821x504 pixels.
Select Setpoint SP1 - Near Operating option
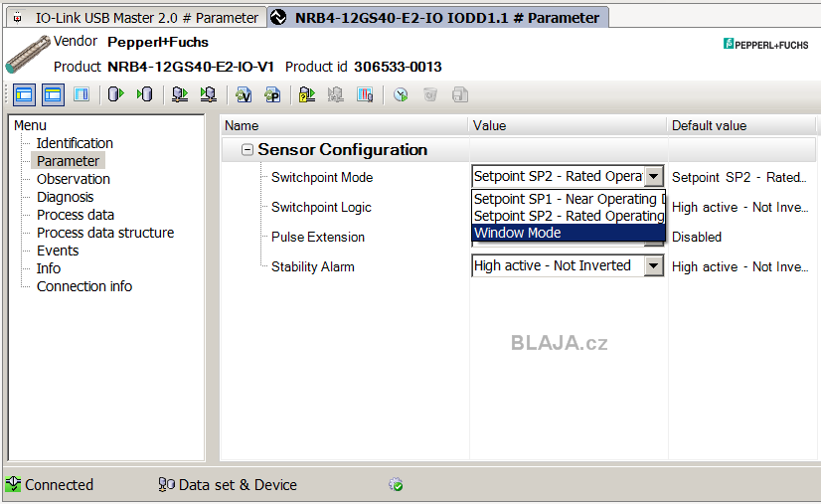click(569, 199)
